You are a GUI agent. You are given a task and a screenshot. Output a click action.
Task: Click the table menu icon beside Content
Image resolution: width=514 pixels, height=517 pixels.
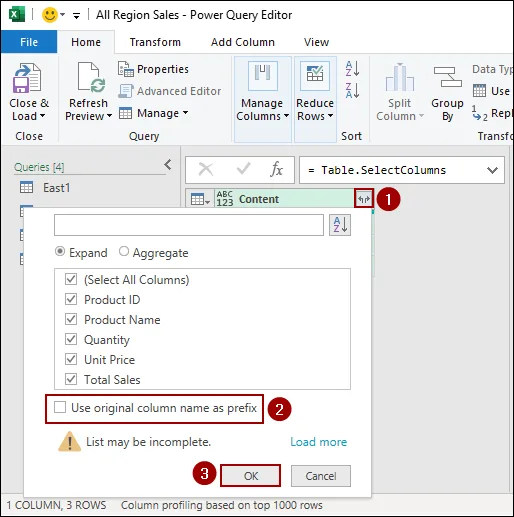(200, 199)
